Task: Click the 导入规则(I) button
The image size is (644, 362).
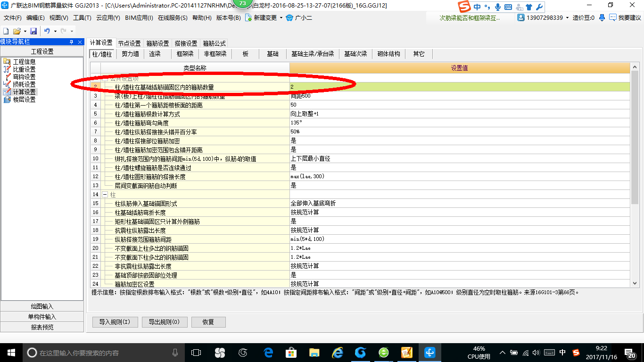Action: [115, 322]
